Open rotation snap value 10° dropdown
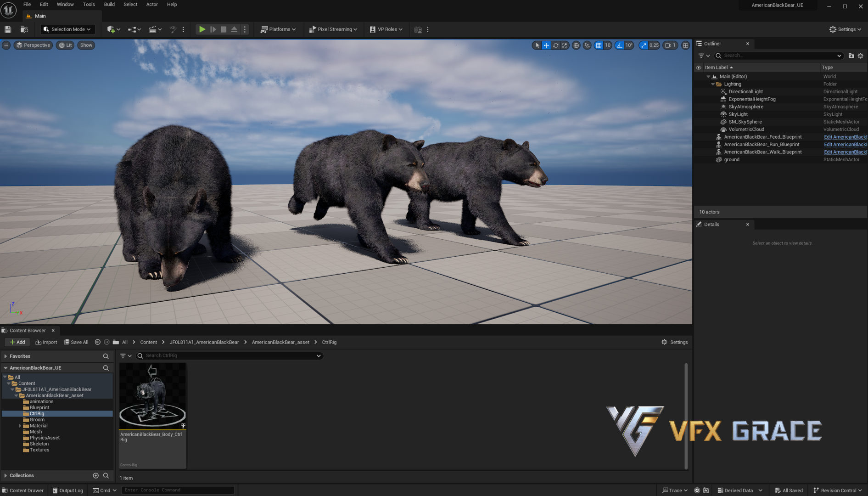This screenshot has height=496, width=868. 629,45
